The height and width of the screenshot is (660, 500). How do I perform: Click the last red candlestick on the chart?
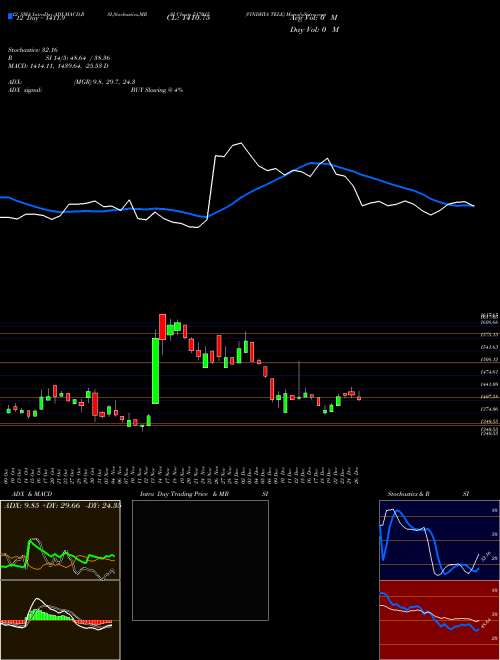tap(359, 397)
